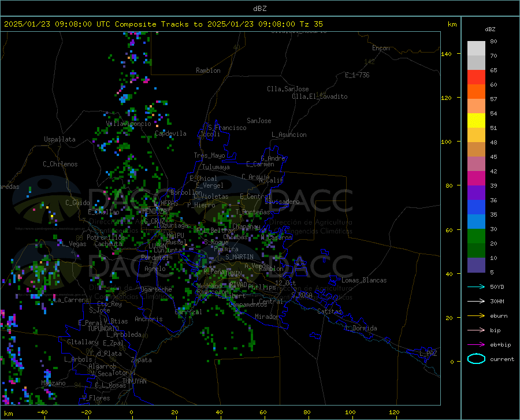The image size is (520, 420).
Task: Click the Potrerillos map label
Action: tap(106, 237)
